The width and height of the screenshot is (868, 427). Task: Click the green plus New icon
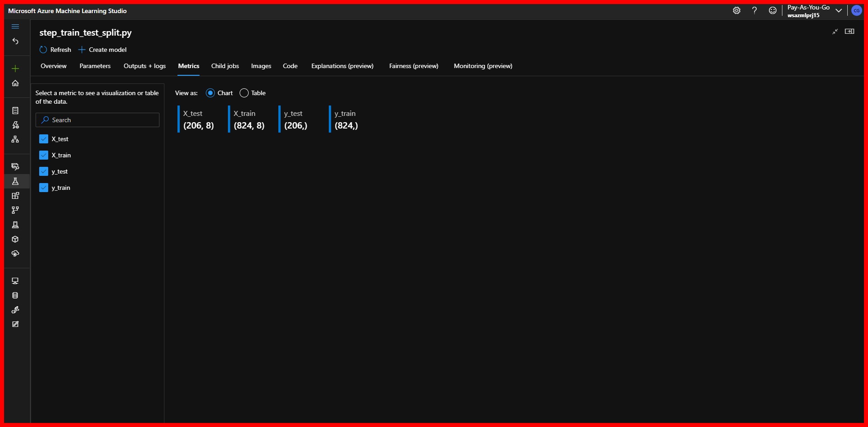coord(15,69)
